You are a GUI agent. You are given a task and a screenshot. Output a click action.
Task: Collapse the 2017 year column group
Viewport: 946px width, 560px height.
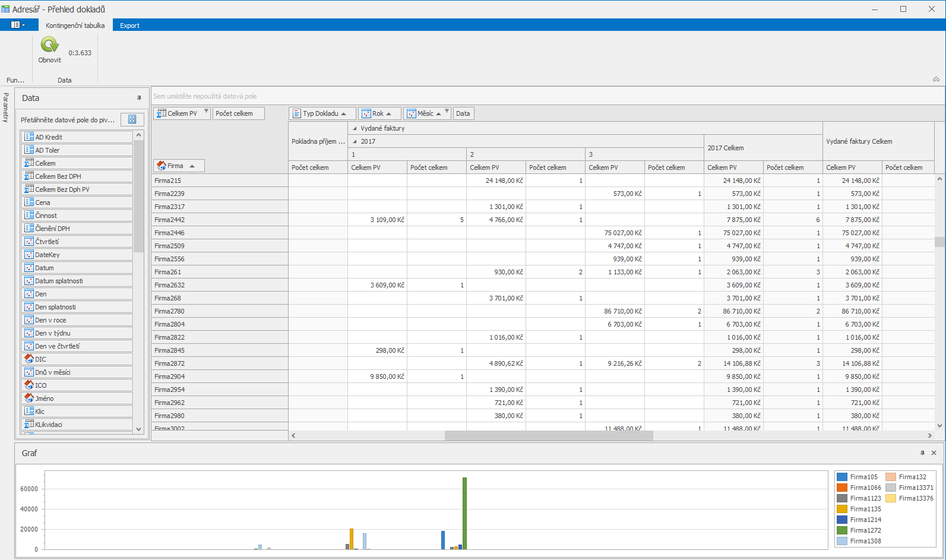pos(355,141)
